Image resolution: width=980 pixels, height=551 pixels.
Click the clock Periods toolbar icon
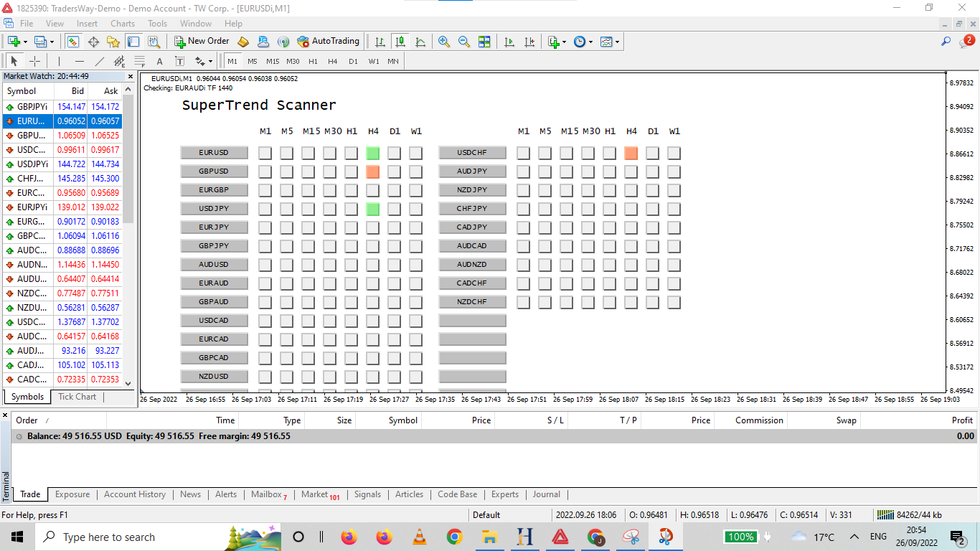pos(580,42)
